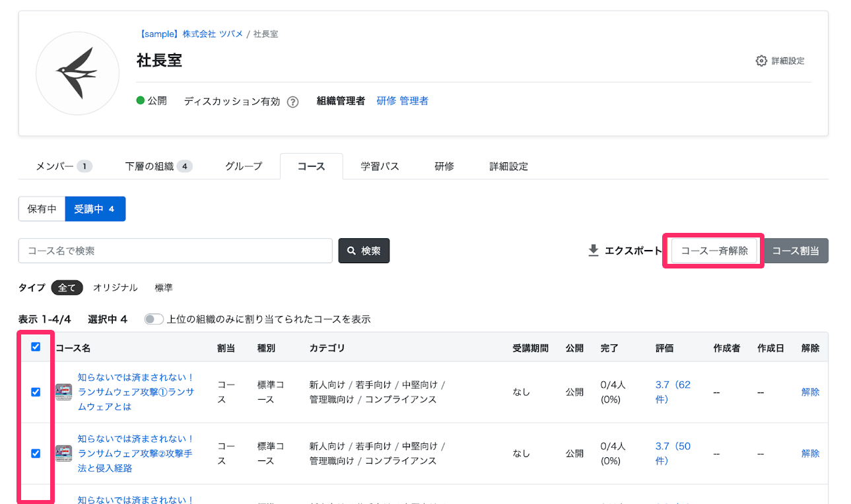Open the 【sample】株式会社 ツバメ breadcrumb link
This screenshot has width=851, height=504.
coord(190,34)
